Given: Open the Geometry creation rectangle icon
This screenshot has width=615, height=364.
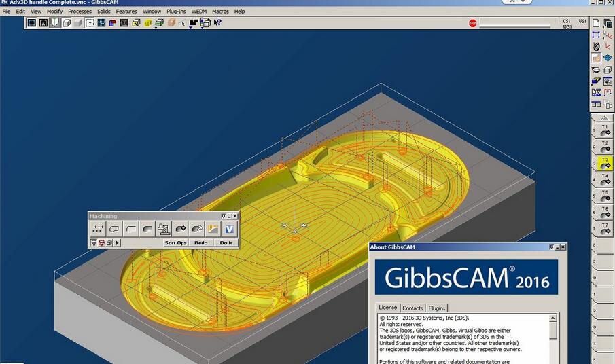Looking at the screenshot, I should tap(596, 35).
